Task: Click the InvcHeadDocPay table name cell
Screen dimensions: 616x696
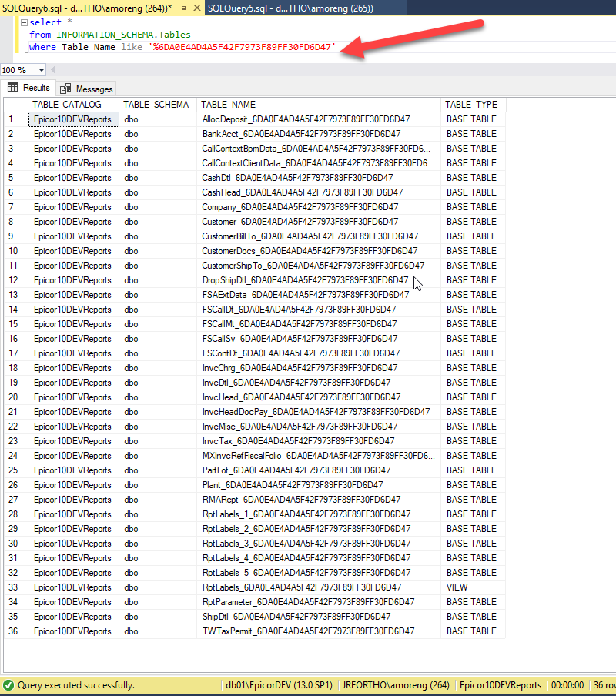Action: click(319, 413)
